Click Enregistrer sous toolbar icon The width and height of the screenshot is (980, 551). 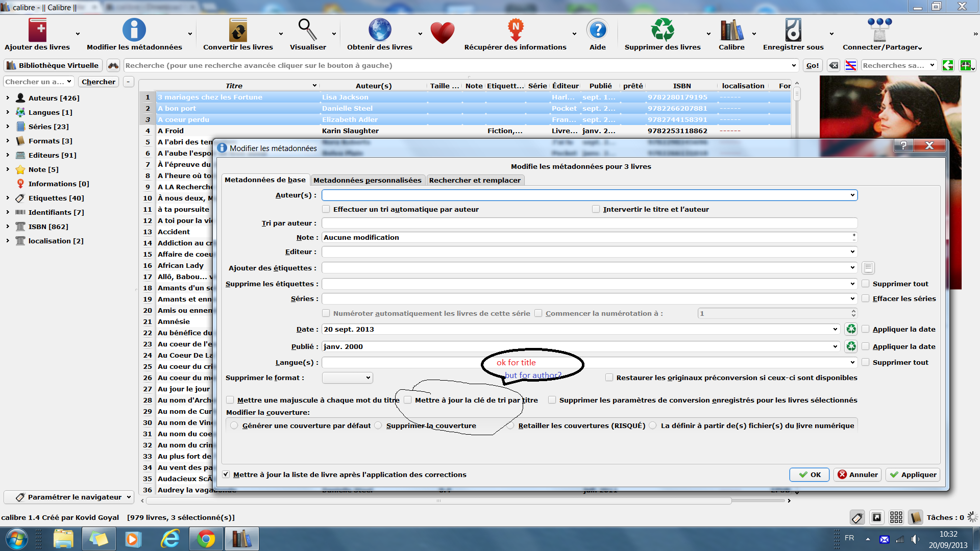click(793, 31)
